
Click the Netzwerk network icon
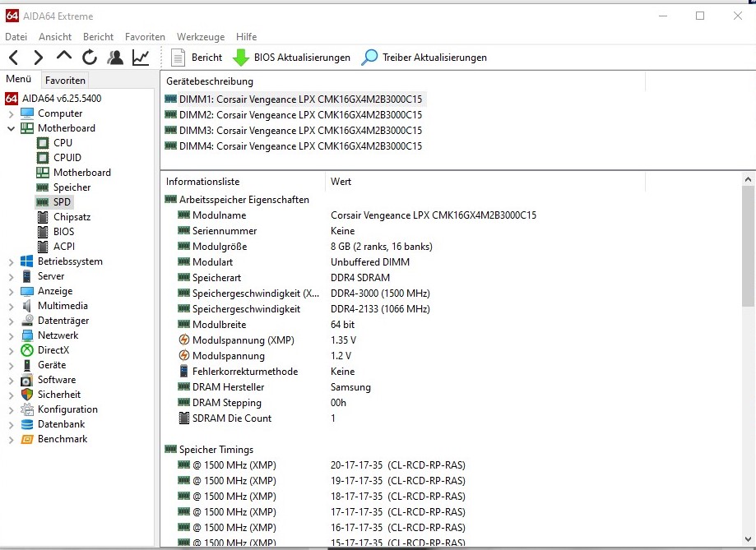(x=27, y=335)
